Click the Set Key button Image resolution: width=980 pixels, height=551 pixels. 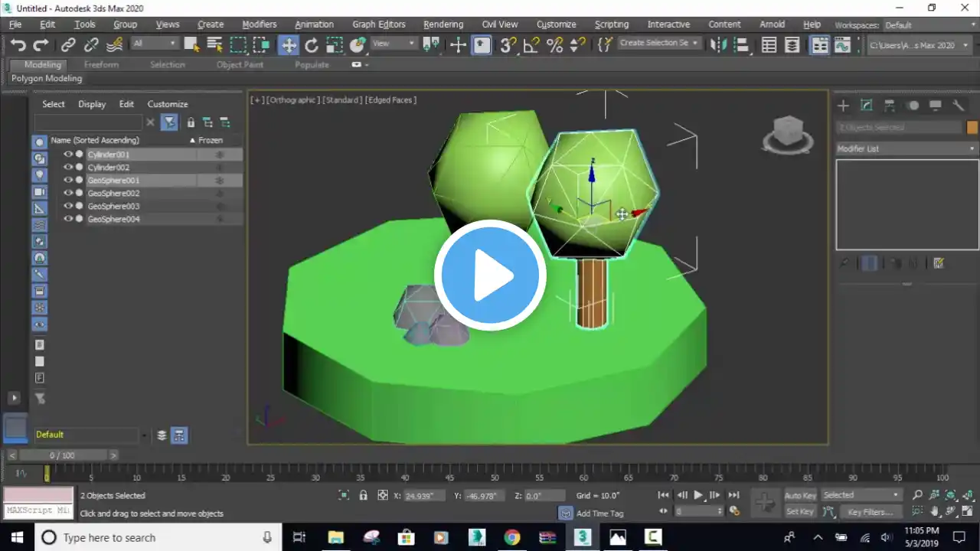800,512
